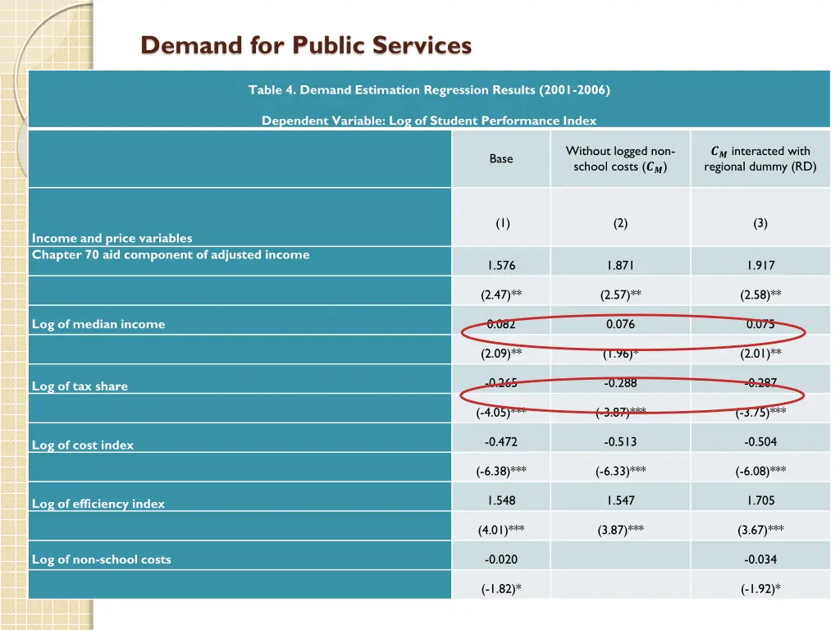
Task: Select the 1.705 efficiency index coefficient
Action: coord(760,500)
